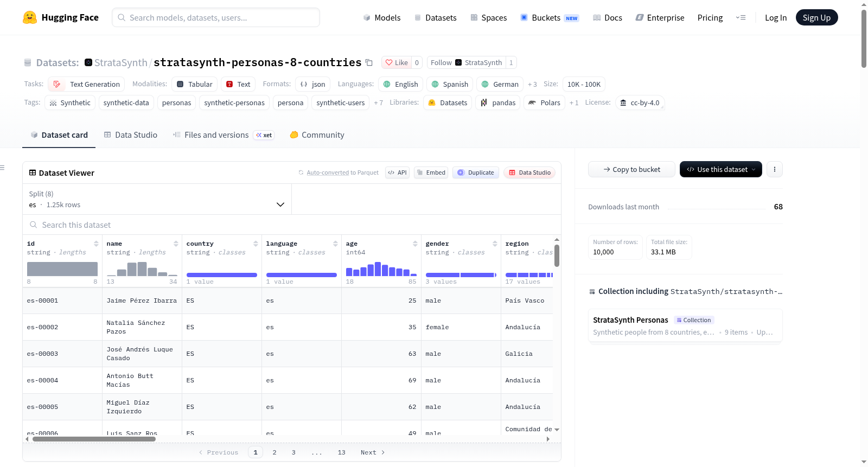This screenshot has width=868, height=467.
Task: Click the Embed viewer button
Action: (431, 172)
